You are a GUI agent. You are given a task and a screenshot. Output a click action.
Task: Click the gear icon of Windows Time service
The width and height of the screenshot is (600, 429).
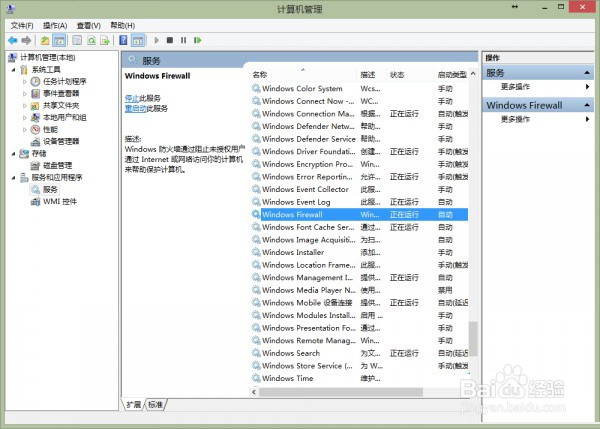pyautogui.click(x=256, y=378)
